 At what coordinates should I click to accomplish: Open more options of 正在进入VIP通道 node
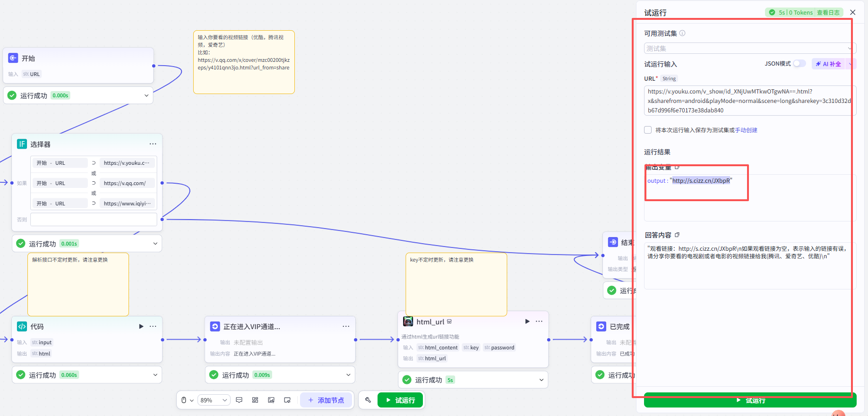click(346, 326)
